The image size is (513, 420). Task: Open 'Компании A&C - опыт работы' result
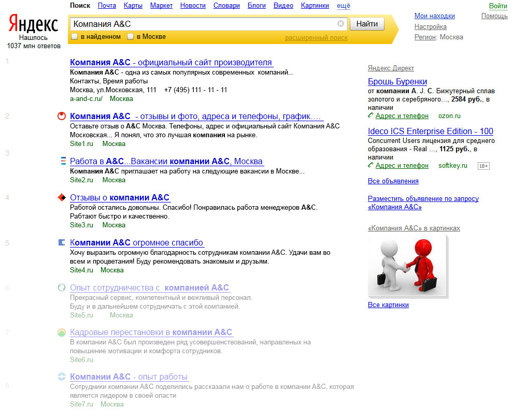point(129,377)
